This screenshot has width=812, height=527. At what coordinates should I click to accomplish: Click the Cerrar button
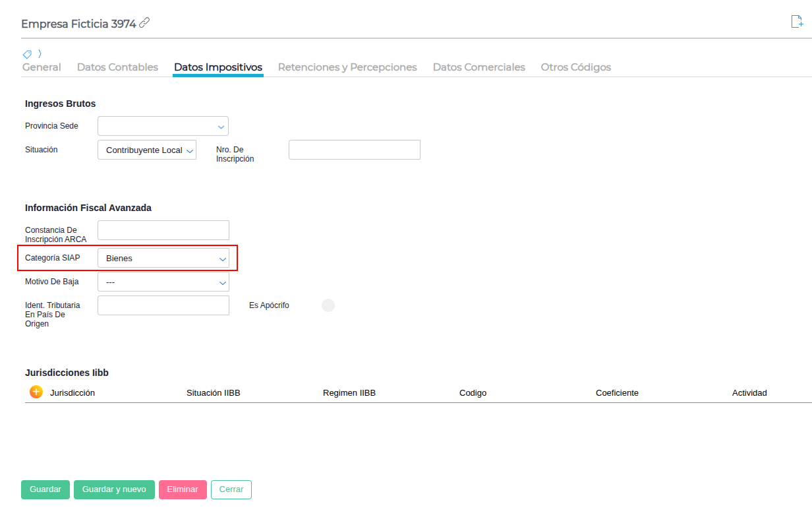(231, 489)
